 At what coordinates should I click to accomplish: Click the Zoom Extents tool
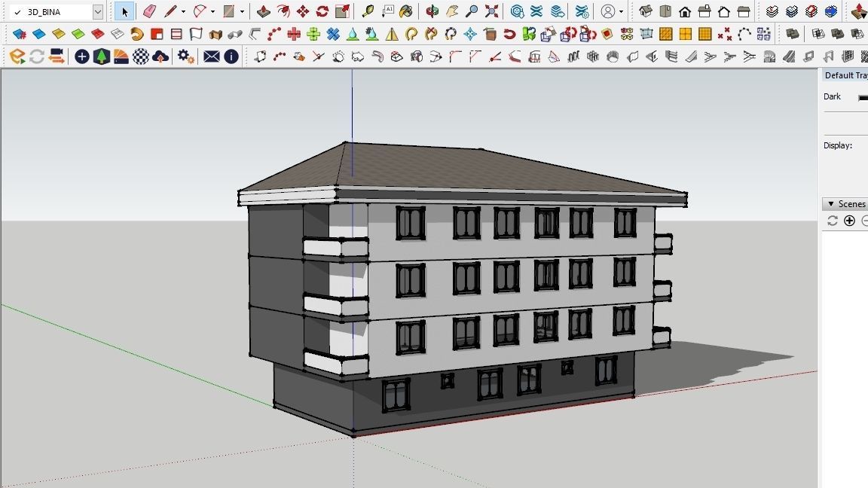pos(491,11)
